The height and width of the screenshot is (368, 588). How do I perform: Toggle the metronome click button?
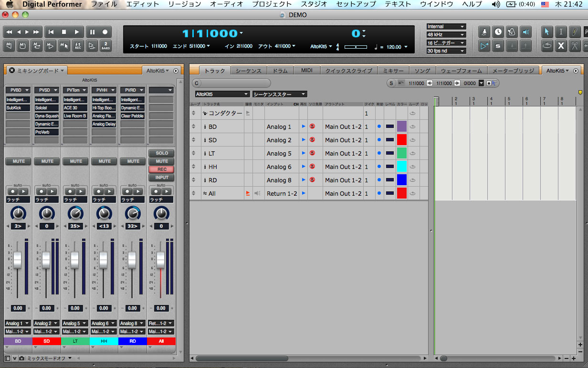(x=512, y=32)
